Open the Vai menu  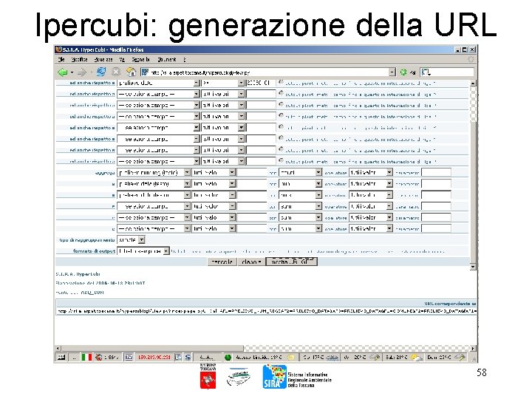122,59
